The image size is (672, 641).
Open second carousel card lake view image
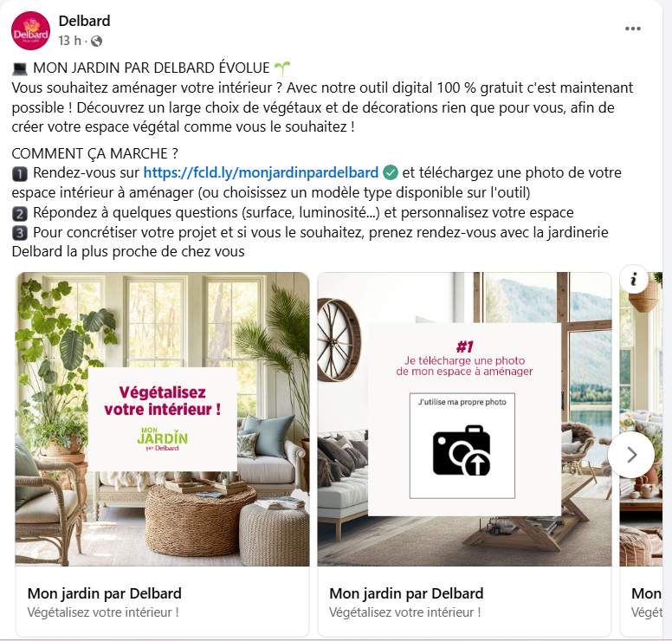pyautogui.click(x=464, y=419)
